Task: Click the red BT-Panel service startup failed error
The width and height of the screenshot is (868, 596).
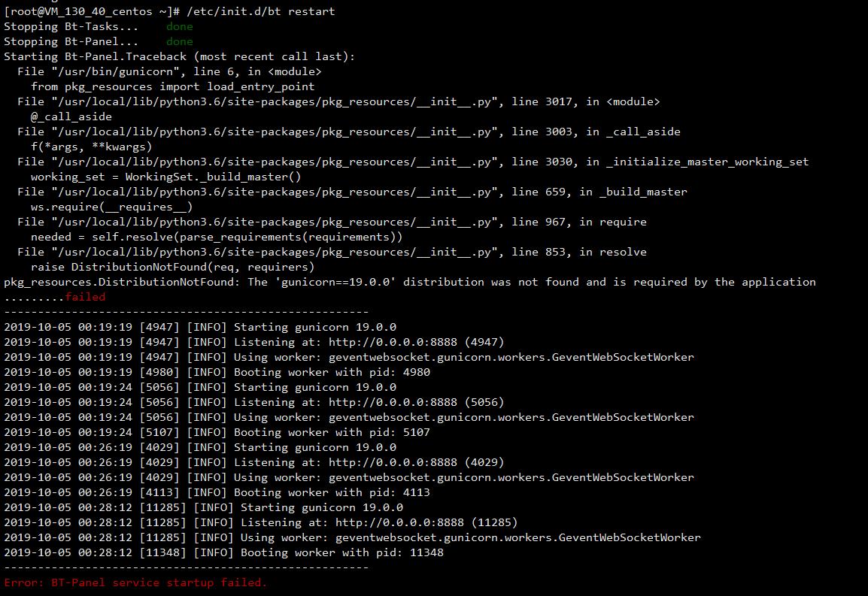Action: point(135,582)
